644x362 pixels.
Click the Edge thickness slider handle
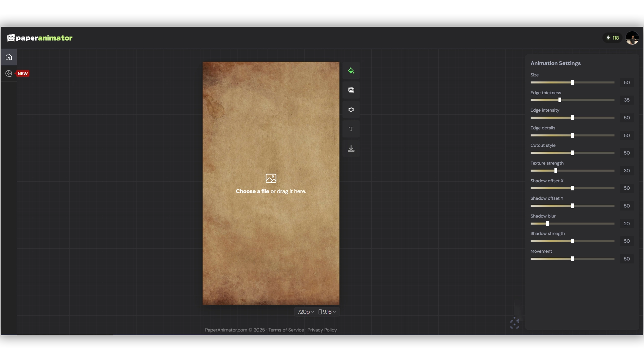pyautogui.click(x=560, y=100)
